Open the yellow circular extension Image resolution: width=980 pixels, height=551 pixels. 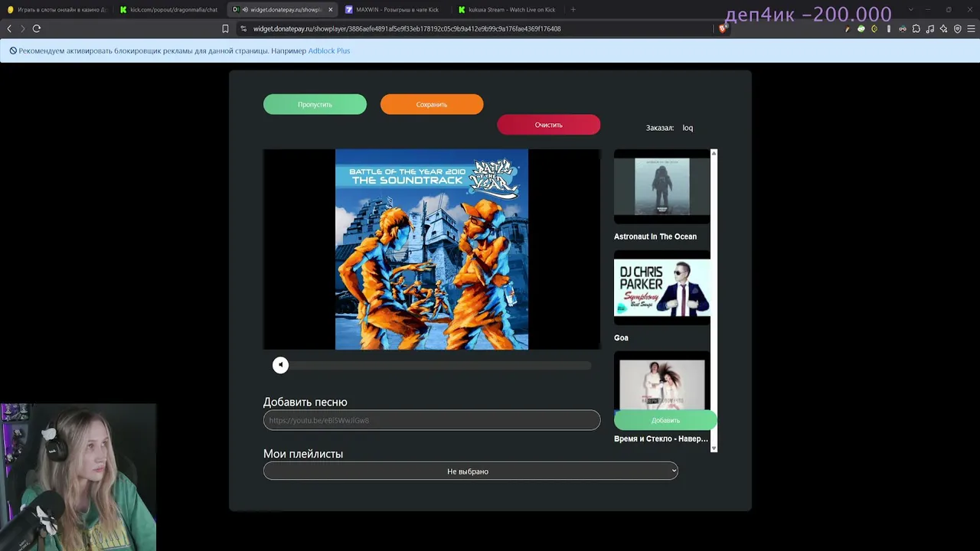(874, 29)
